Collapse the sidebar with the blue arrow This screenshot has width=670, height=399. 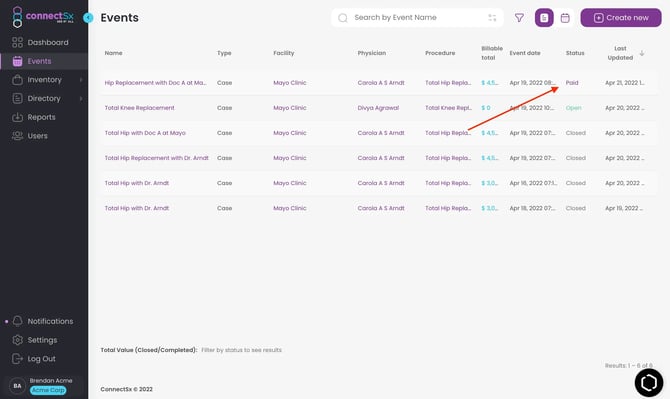(x=88, y=18)
